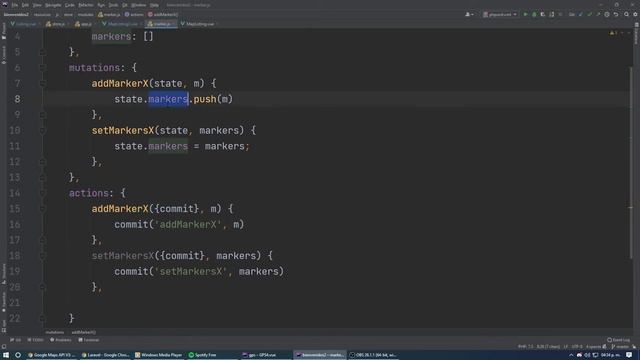Show hidden system tray icons chevron
Image resolution: width=640 pixels, height=360 pixels.
point(571,355)
